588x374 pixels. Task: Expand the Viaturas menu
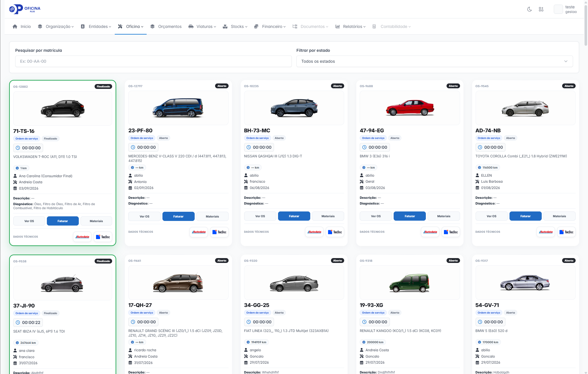(202, 26)
